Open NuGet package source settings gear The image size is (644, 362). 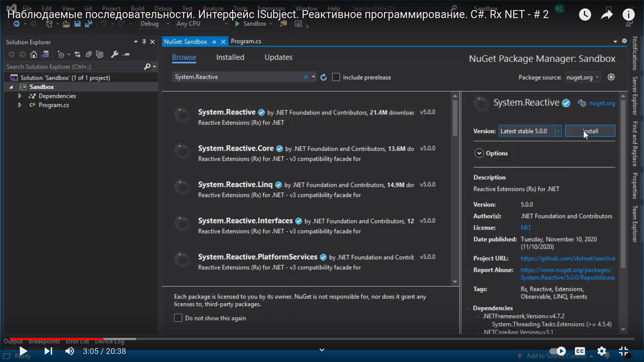(x=611, y=77)
